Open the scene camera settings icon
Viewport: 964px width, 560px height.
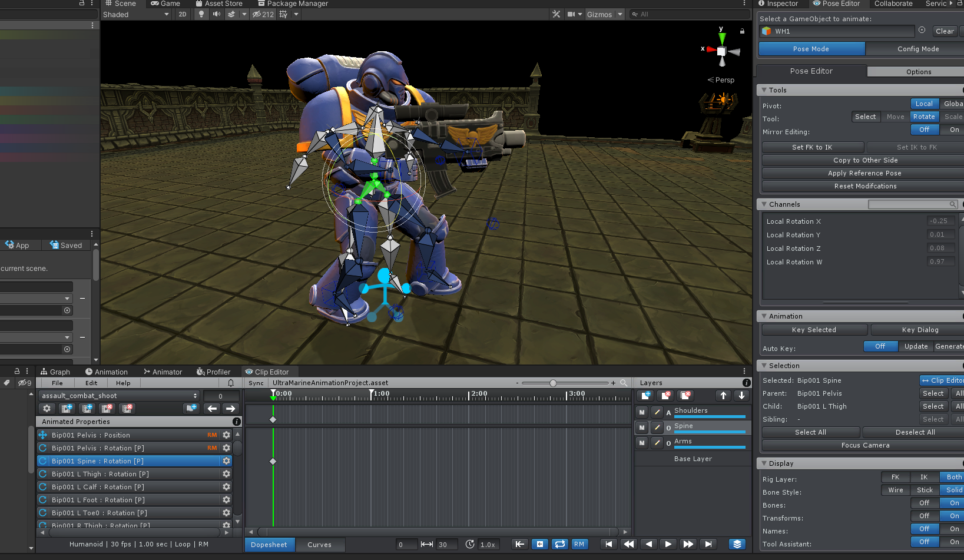point(571,14)
